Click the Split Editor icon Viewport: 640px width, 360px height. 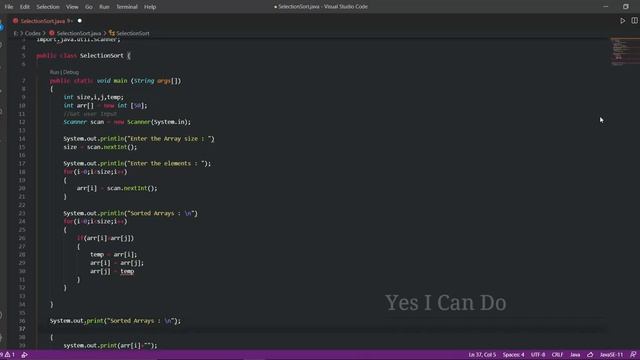click(634, 20)
